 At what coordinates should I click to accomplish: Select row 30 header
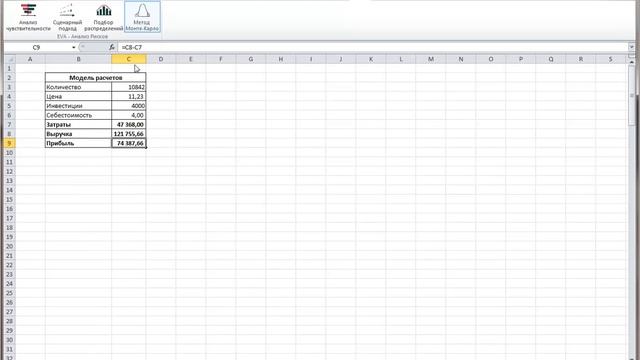pos(9,340)
